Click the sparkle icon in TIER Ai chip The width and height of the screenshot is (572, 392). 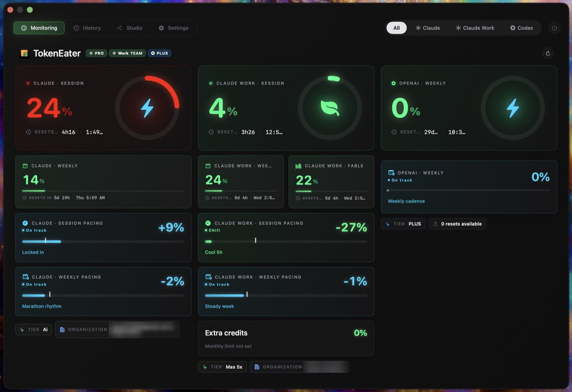click(22, 330)
